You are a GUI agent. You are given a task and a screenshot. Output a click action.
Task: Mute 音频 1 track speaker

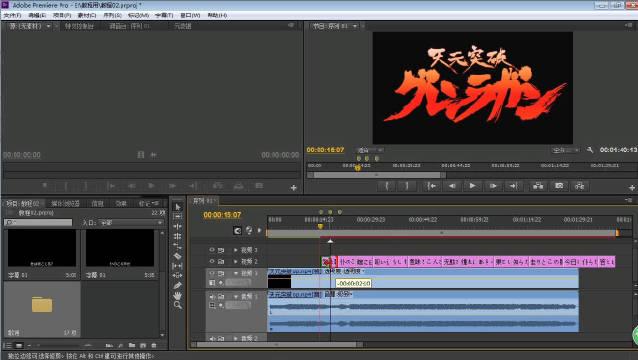212,297
